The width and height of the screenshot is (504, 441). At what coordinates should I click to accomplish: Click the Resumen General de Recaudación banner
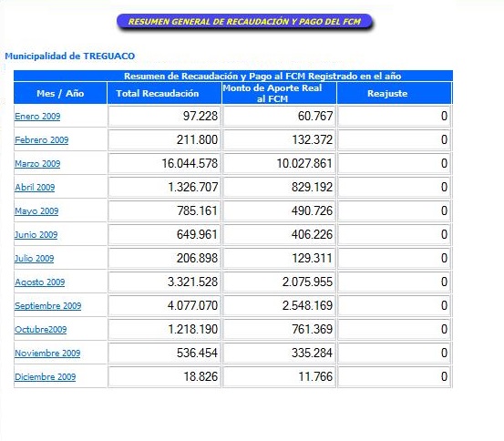(x=244, y=22)
